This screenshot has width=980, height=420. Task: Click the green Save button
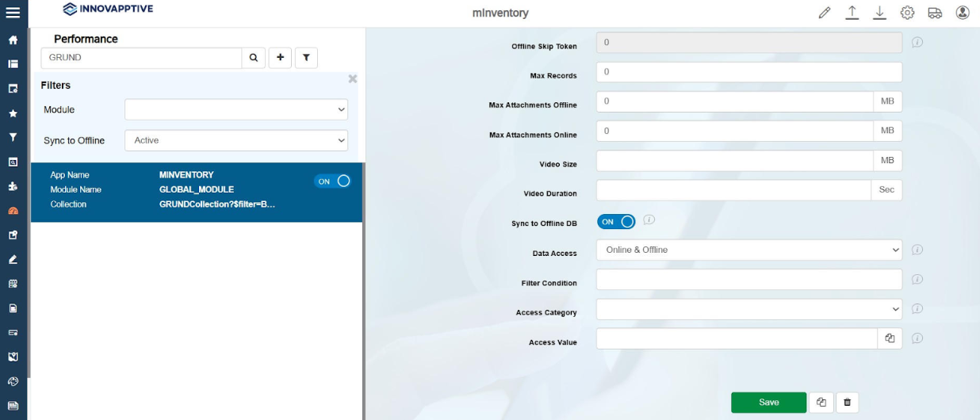coord(768,403)
